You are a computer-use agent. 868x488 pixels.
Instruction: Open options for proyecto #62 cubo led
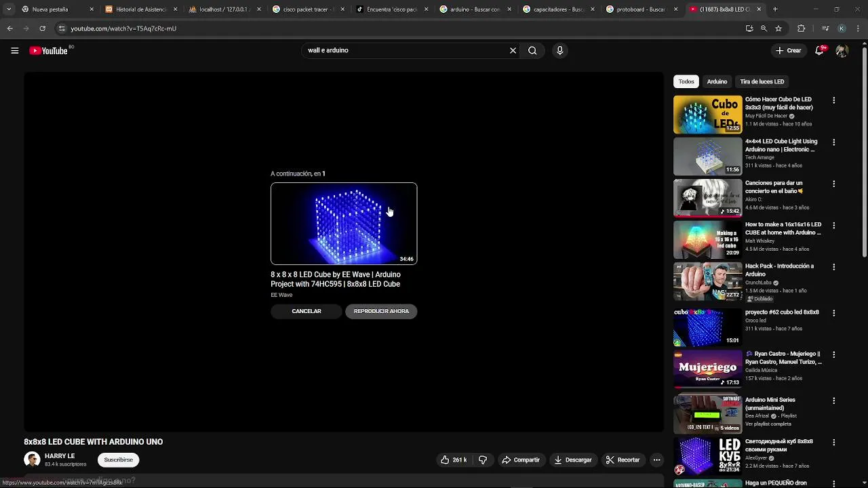click(833, 313)
